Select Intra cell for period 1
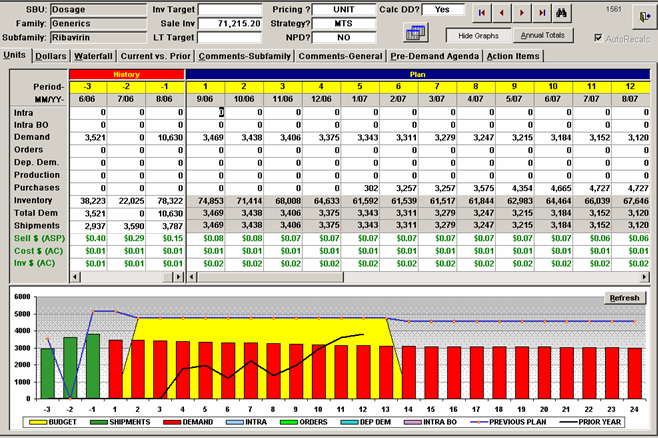The height and width of the screenshot is (438, 658). tap(205, 112)
